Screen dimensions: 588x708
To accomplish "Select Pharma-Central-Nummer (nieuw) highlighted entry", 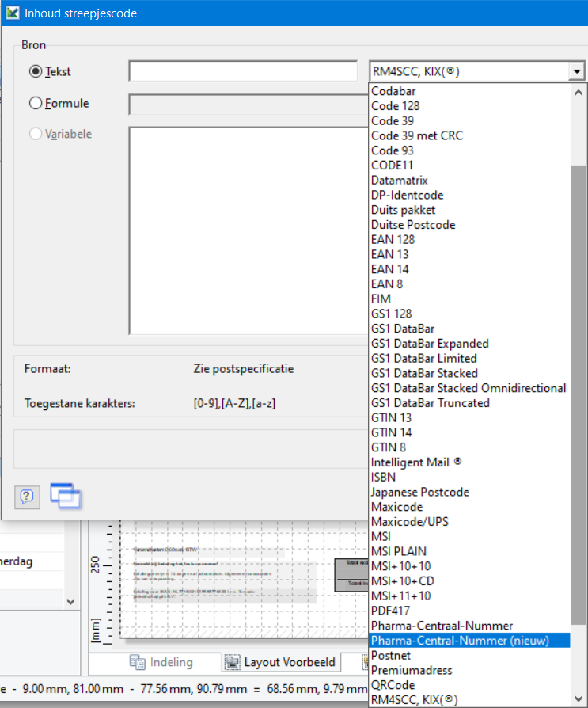I will [x=460, y=641].
